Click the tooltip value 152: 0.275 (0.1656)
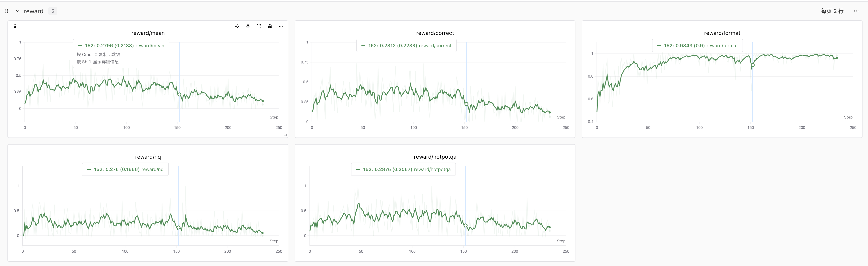The width and height of the screenshot is (868, 266). coord(117,169)
